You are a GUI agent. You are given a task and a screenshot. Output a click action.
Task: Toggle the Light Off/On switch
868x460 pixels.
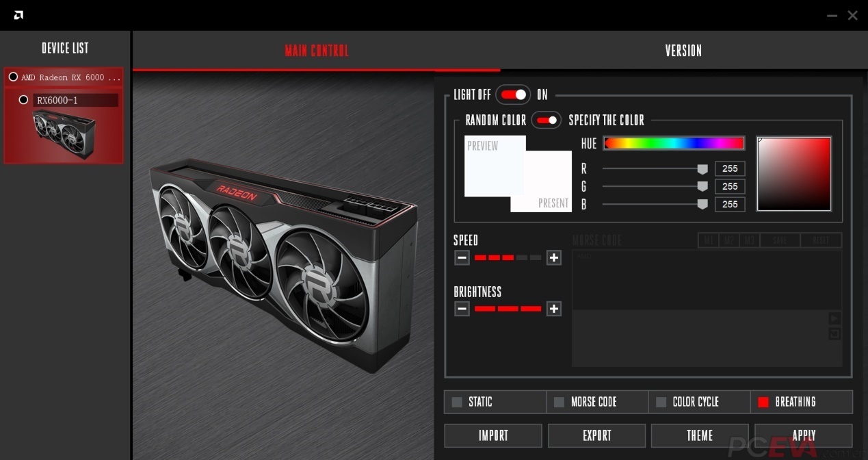513,94
